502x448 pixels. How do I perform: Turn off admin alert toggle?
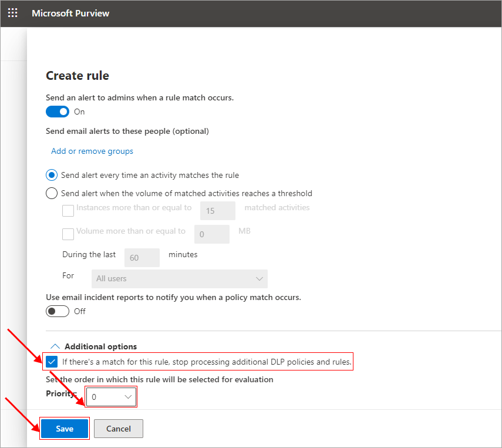(58, 112)
